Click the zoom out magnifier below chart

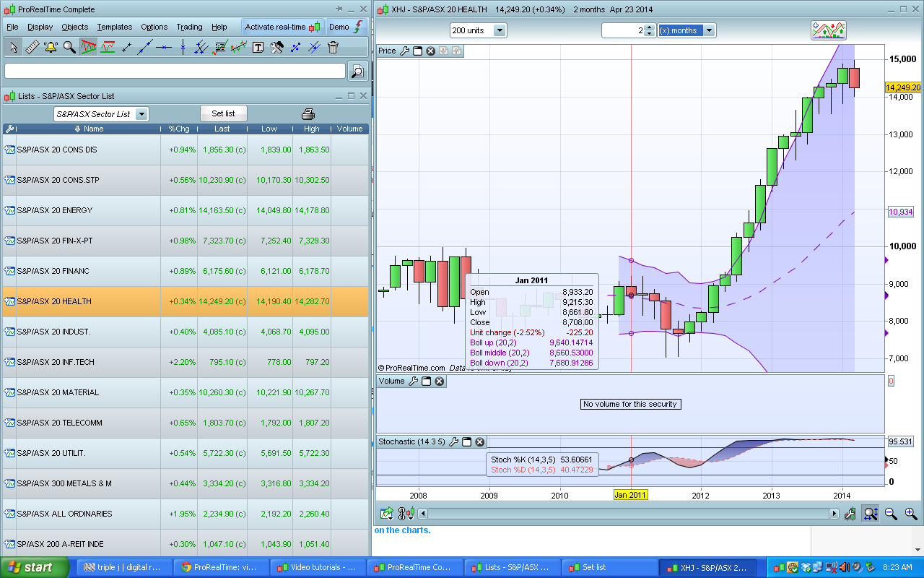tap(891, 514)
